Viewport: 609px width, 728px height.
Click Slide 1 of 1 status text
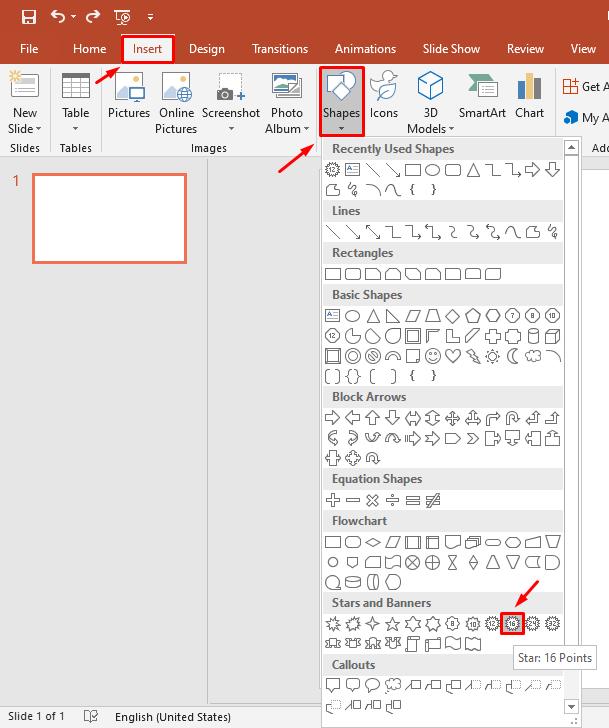click(x=36, y=716)
